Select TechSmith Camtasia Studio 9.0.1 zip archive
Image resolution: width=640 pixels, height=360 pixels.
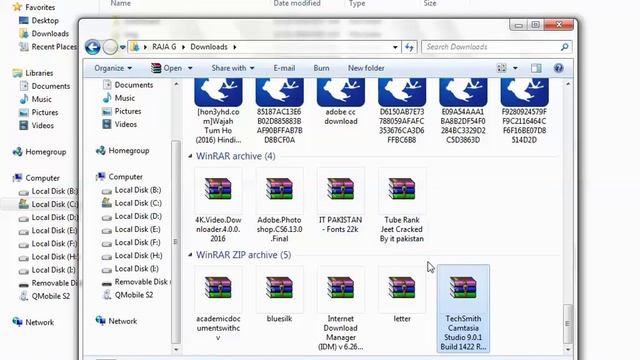tap(463, 309)
